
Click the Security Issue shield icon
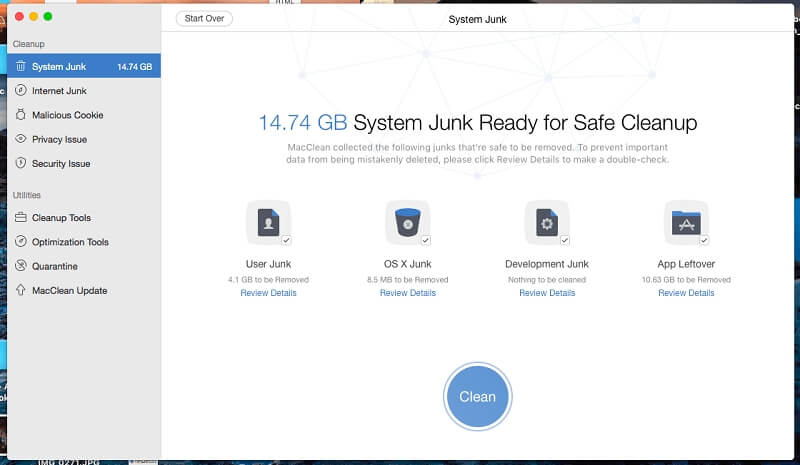[x=21, y=163]
